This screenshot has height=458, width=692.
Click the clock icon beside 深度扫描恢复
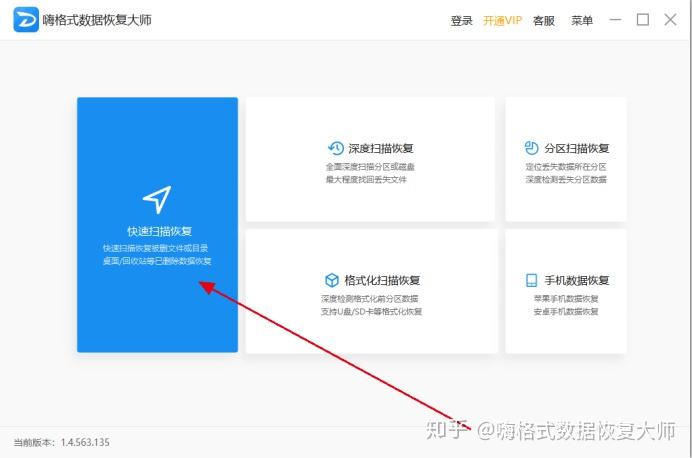point(336,148)
